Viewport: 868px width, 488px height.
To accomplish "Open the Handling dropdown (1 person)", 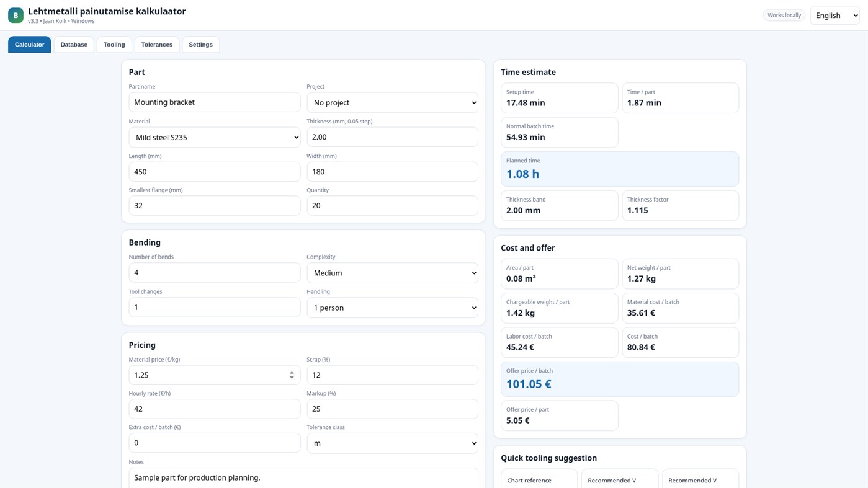I will point(392,308).
